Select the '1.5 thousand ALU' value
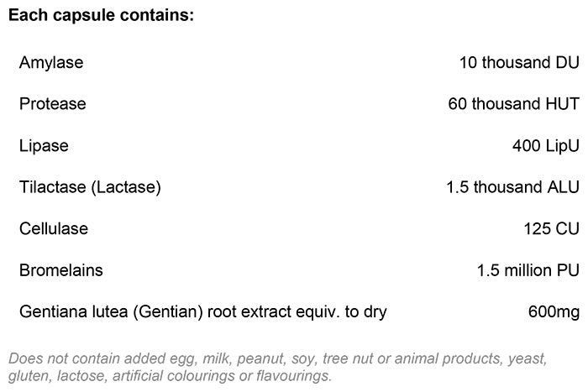The image size is (588, 392). click(512, 187)
